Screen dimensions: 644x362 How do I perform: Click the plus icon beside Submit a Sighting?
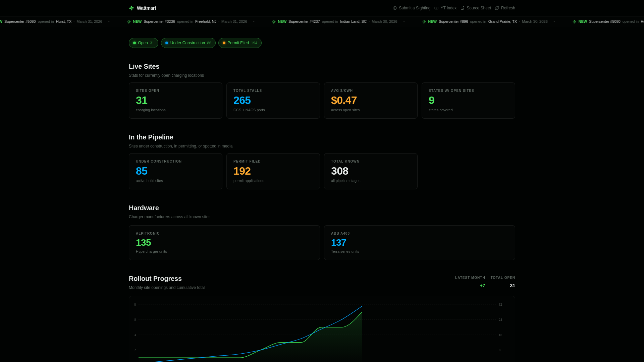click(x=395, y=8)
